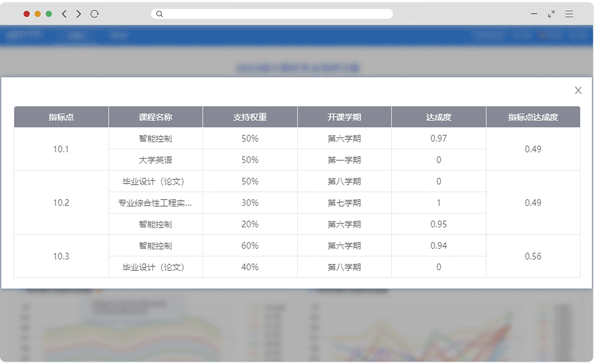Click the 第七学期 semester cell
Image resolution: width=600 pixels, height=364 pixels.
344,203
